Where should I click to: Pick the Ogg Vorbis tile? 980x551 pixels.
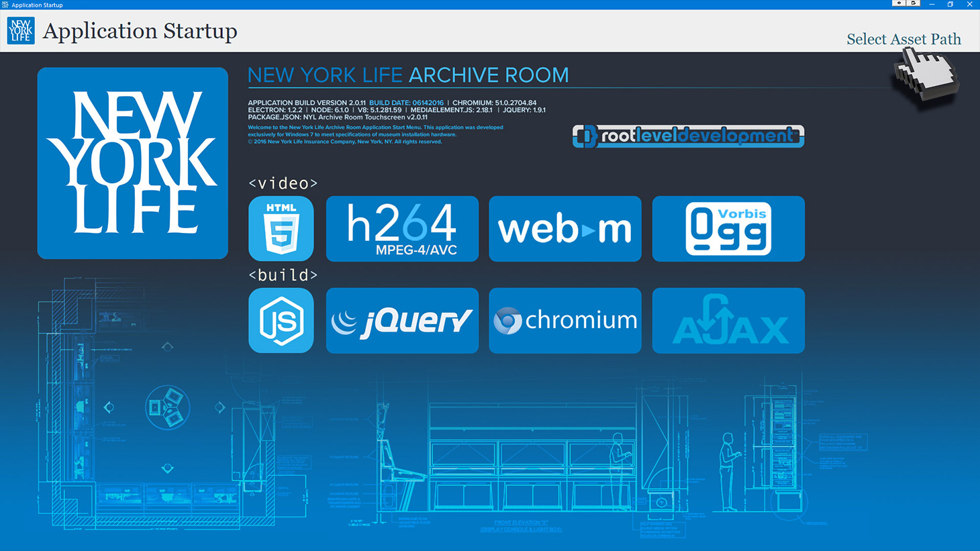[728, 229]
